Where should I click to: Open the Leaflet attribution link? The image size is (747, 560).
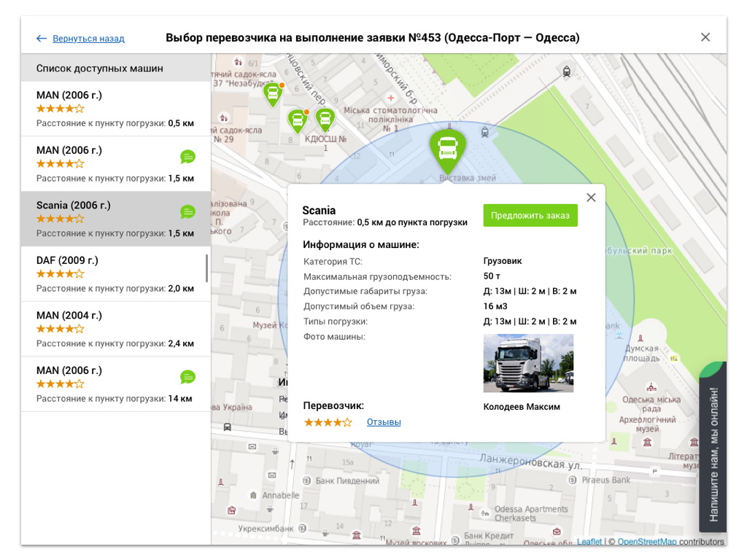click(589, 542)
